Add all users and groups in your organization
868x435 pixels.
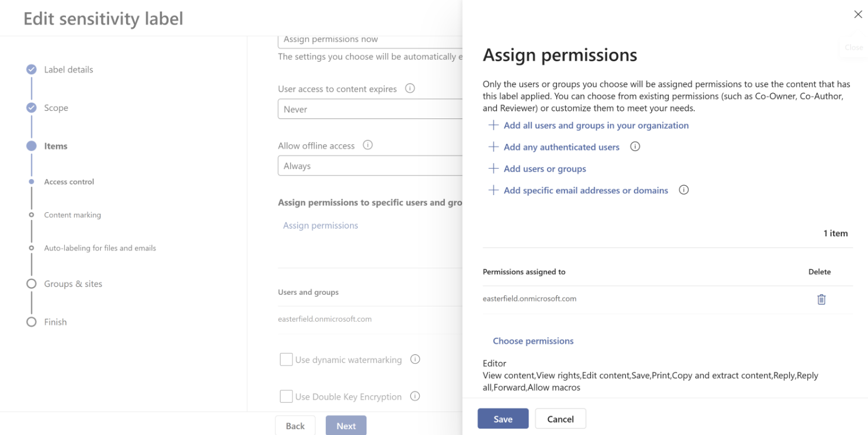pyautogui.click(x=596, y=126)
